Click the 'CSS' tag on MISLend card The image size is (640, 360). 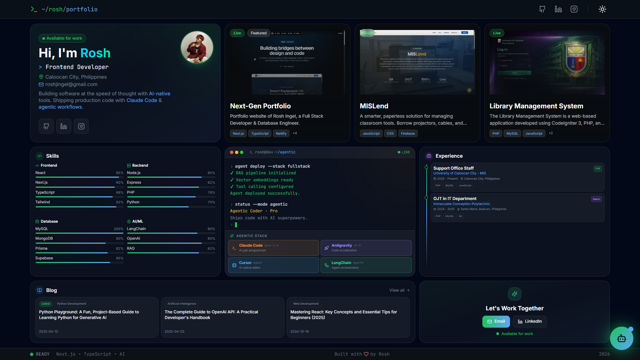pyautogui.click(x=390, y=133)
